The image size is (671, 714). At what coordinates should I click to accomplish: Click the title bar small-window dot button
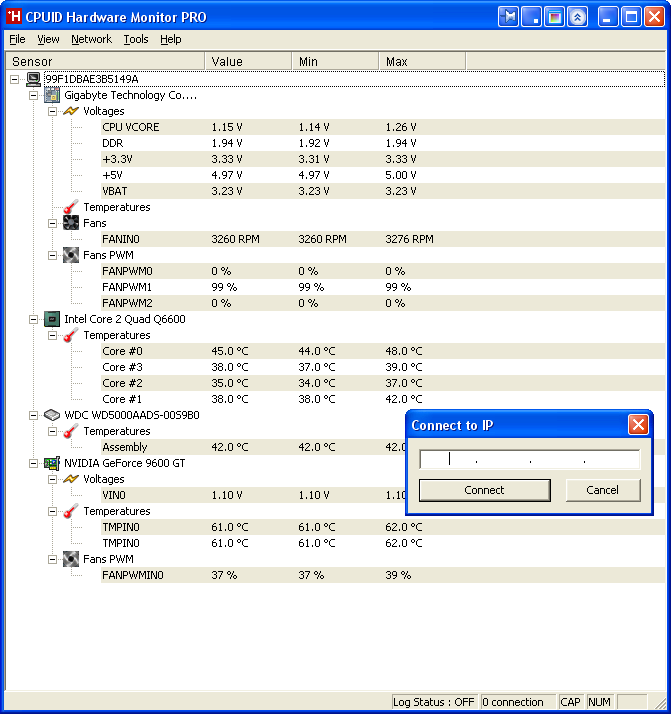[x=531, y=17]
